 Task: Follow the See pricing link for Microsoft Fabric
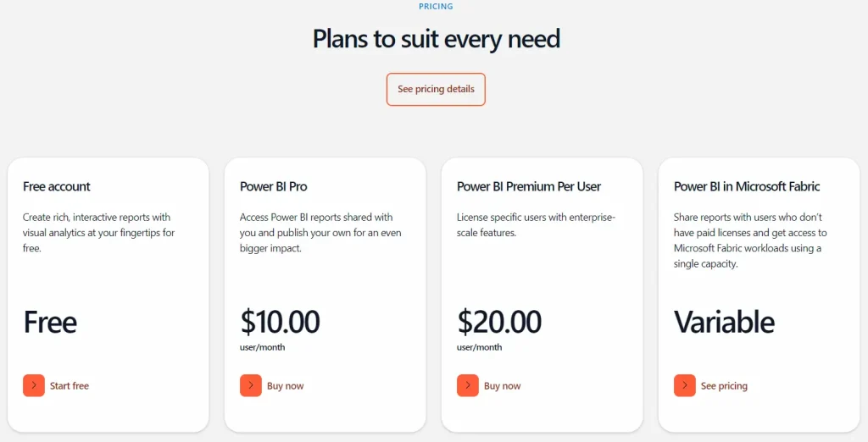(x=724, y=386)
